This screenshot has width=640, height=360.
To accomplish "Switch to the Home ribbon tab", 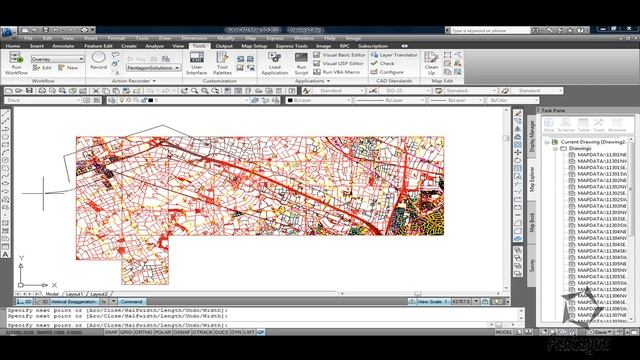I will coord(13,46).
